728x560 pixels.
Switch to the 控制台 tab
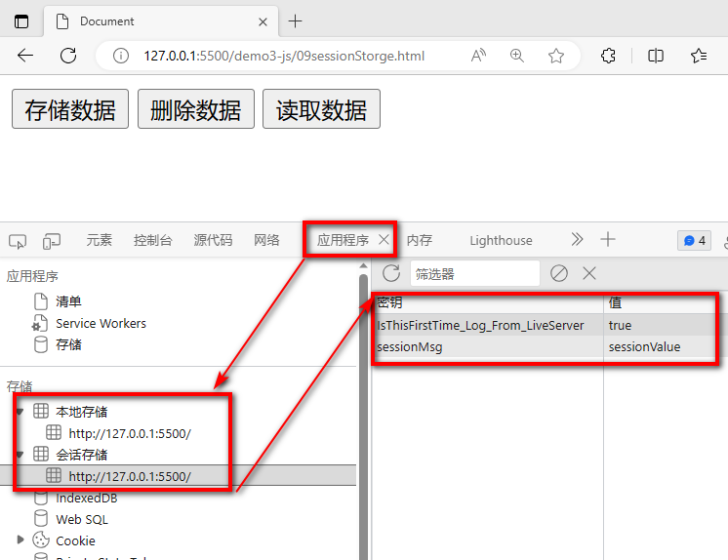point(152,240)
